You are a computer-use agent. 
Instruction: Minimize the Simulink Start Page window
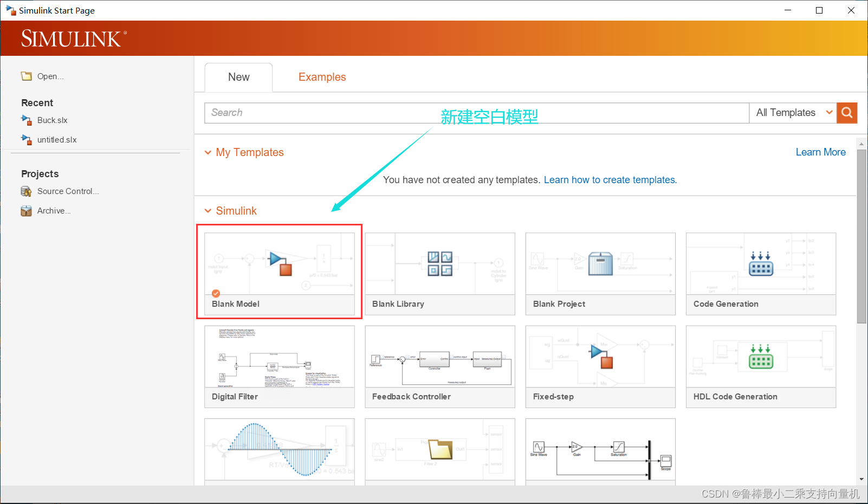(788, 10)
